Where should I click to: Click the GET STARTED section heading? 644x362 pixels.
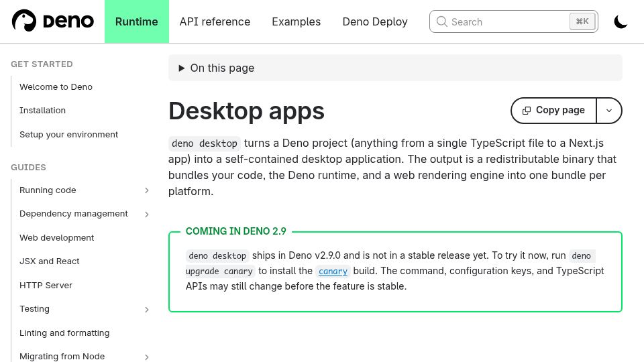coord(42,64)
